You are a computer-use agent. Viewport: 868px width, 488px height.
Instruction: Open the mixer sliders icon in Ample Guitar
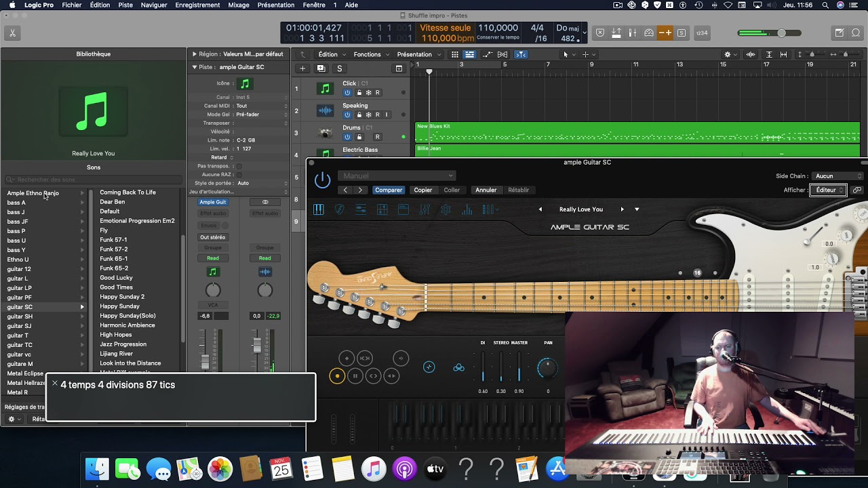pyautogui.click(x=425, y=210)
